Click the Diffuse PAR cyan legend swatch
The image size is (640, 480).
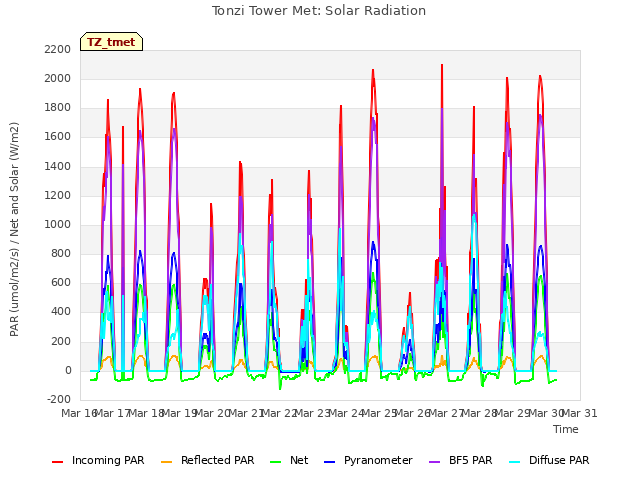[515, 462]
